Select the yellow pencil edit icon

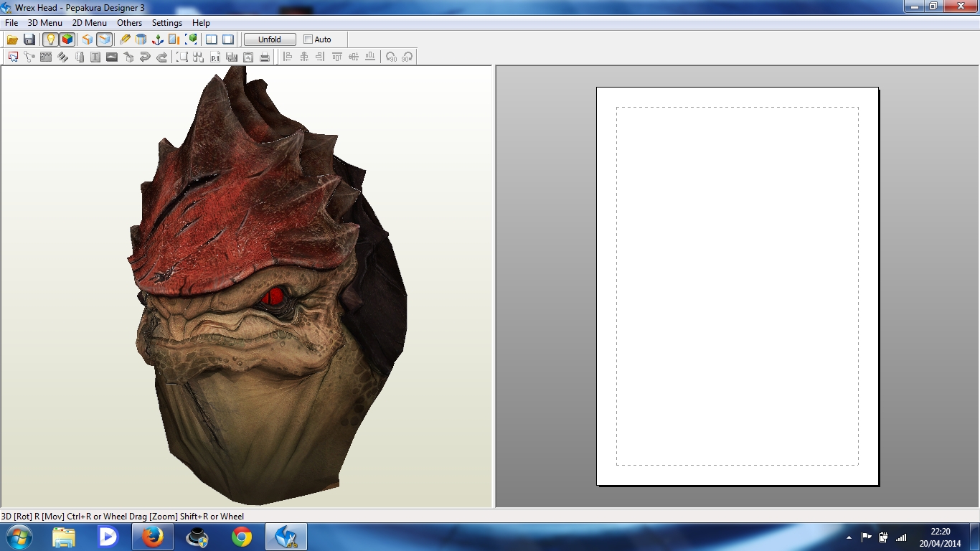(x=125, y=39)
